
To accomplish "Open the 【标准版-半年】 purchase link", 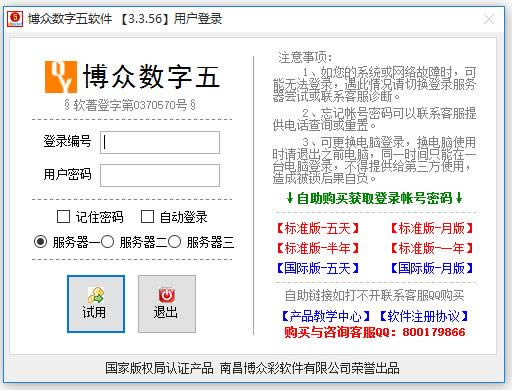I will tap(318, 248).
